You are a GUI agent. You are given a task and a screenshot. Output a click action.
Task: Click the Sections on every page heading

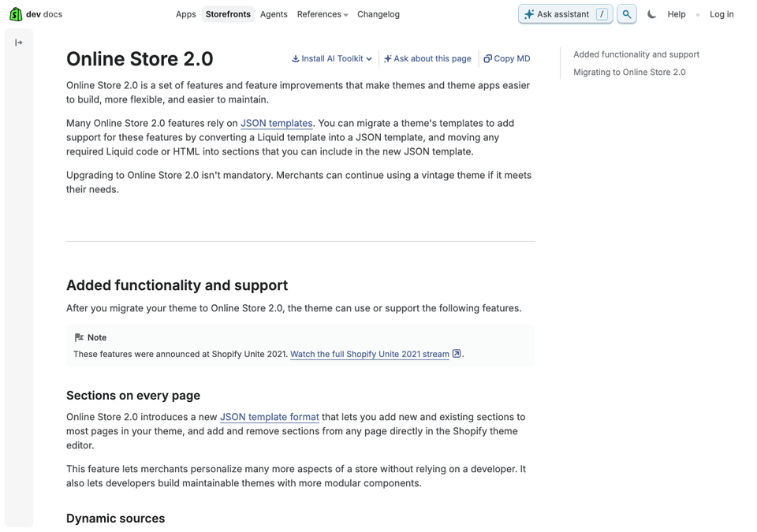coord(133,396)
